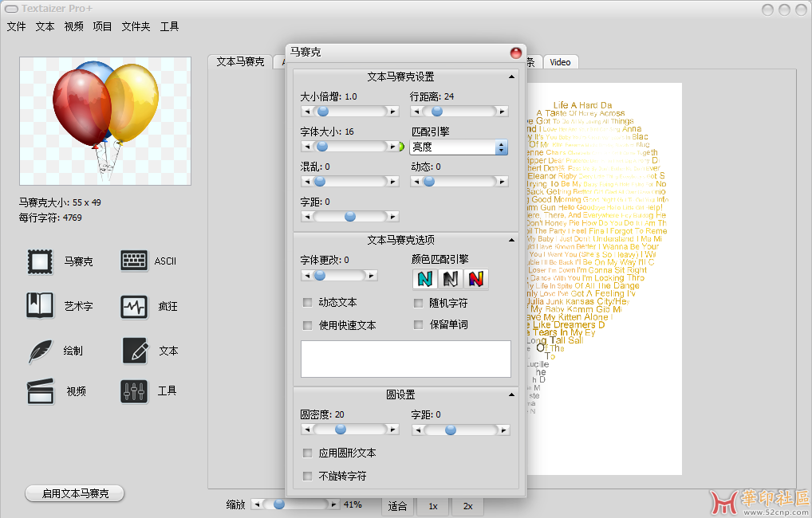Choose the 艺术字 book icon
The width and height of the screenshot is (812, 518).
[x=40, y=306]
